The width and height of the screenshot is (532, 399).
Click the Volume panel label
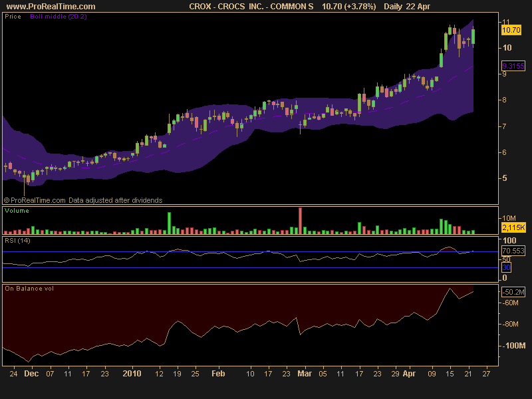coord(17,211)
